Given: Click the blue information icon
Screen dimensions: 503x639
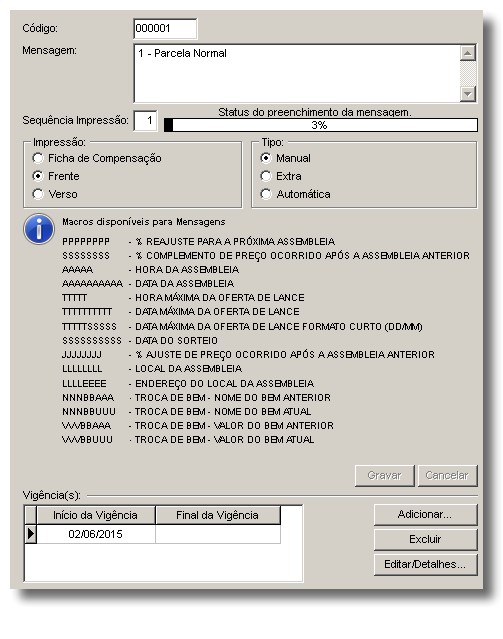Looking at the screenshot, I should pos(39,229).
